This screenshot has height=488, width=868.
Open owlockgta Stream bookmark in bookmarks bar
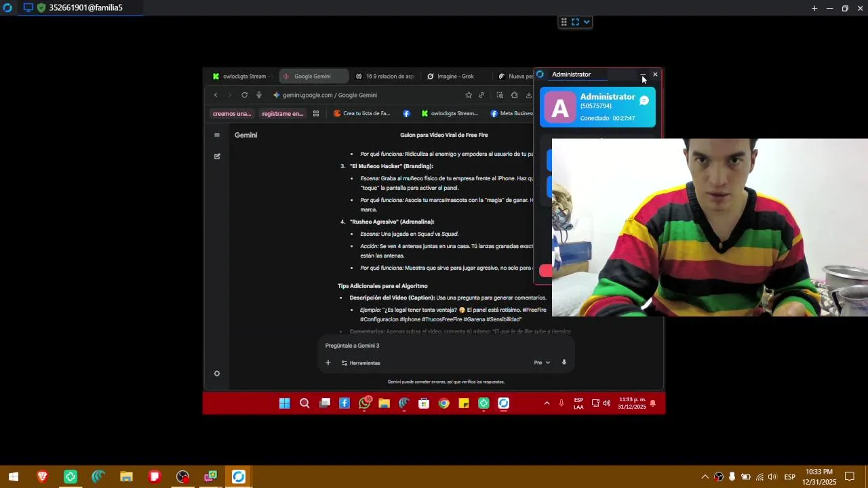point(450,113)
